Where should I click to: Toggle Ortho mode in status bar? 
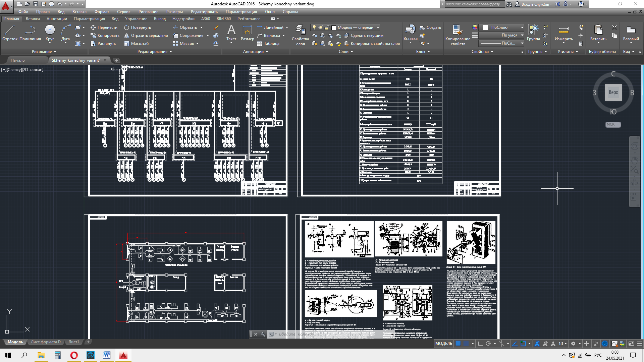[480, 344]
